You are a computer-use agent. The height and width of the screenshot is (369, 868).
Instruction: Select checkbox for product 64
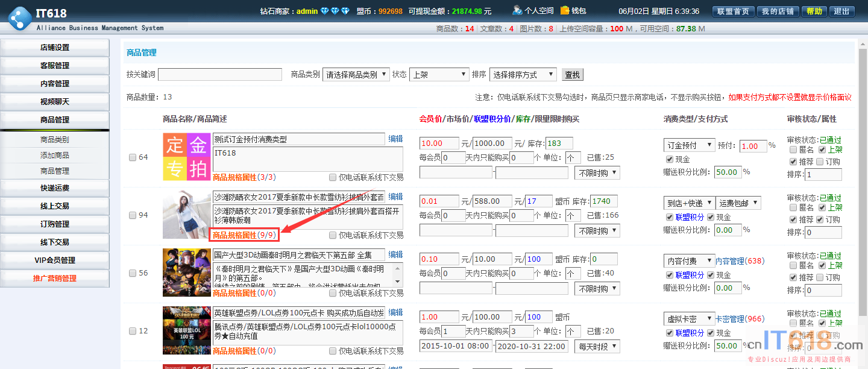pos(133,157)
